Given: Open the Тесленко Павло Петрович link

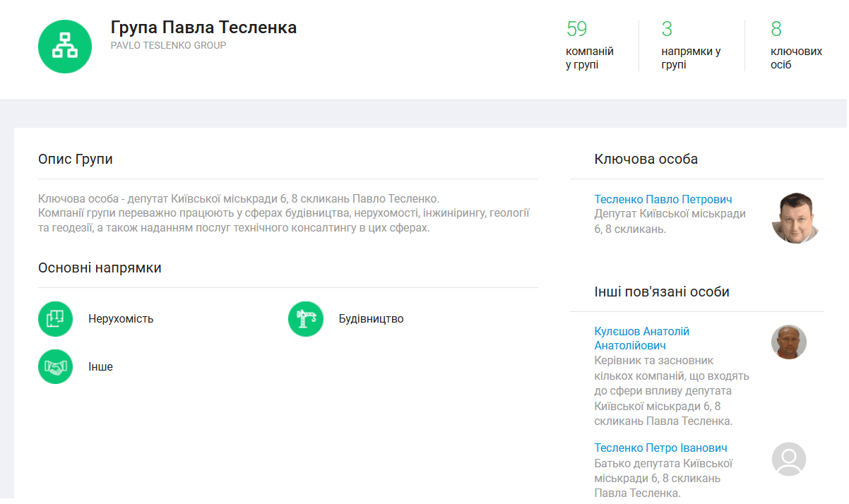Looking at the screenshot, I should point(663,200).
